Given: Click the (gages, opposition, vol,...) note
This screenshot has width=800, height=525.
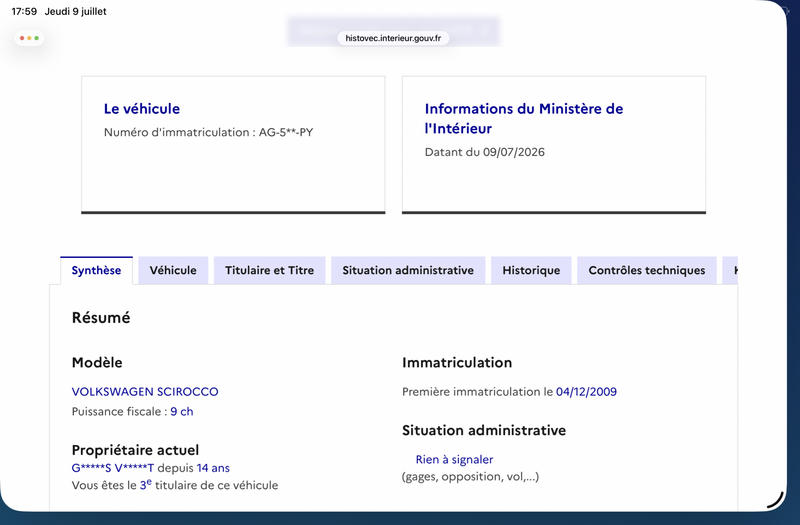Looking at the screenshot, I should (x=470, y=477).
